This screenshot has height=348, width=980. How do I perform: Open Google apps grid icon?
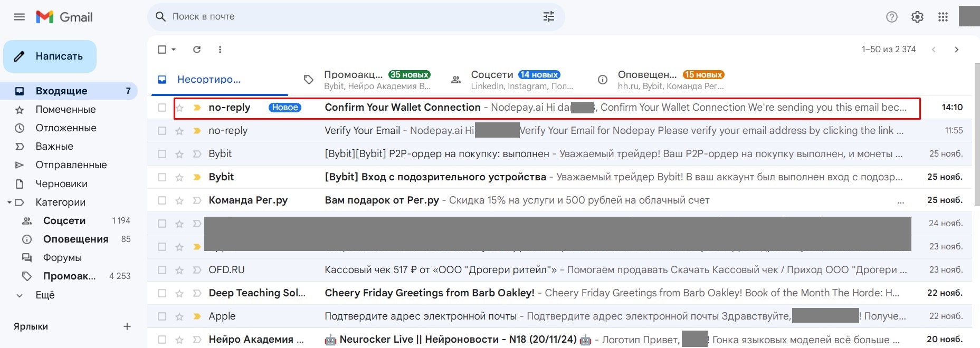tap(943, 17)
